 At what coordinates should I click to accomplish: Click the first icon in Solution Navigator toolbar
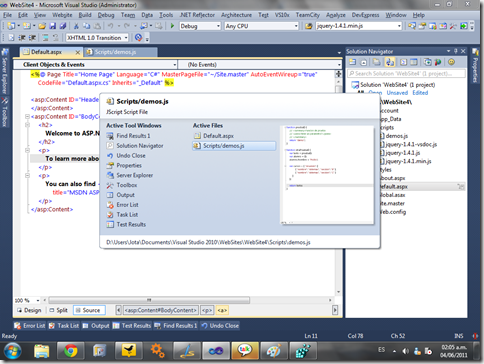coord(353,62)
